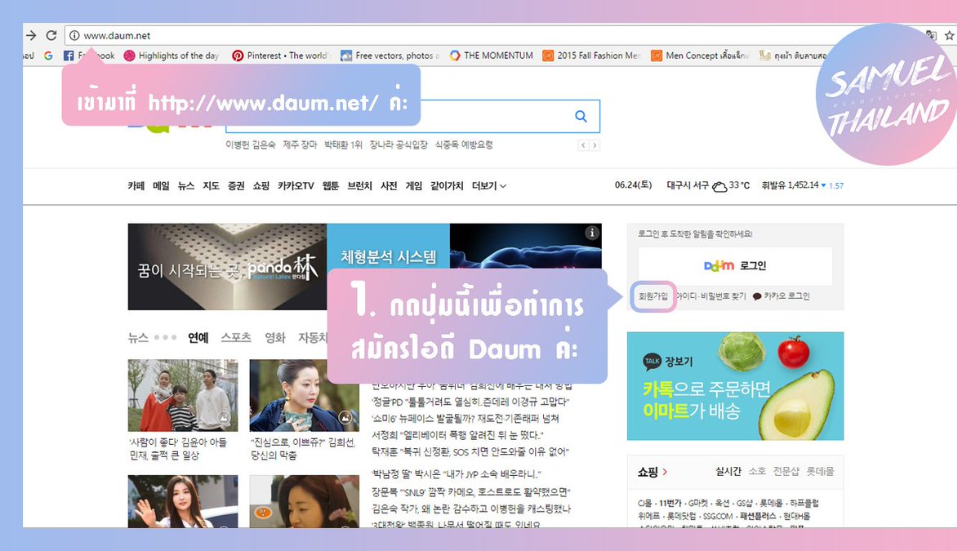980x551 pixels.
Task: Click the info (i) icon on the banner ad
Action: [592, 233]
